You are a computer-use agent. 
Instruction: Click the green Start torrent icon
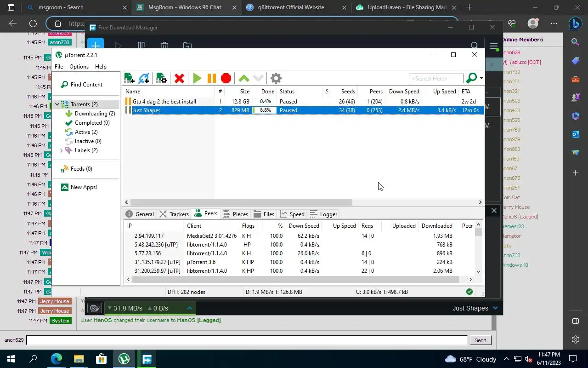pyautogui.click(x=197, y=78)
